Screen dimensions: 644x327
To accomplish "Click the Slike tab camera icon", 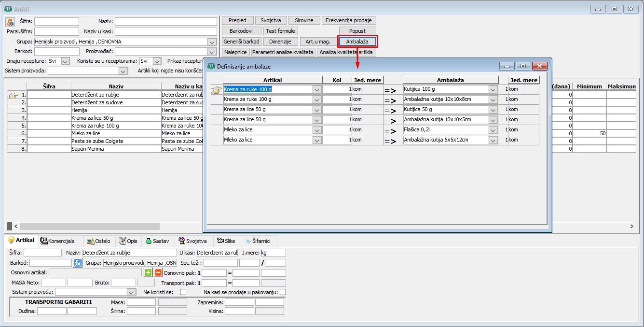I will [220, 241].
